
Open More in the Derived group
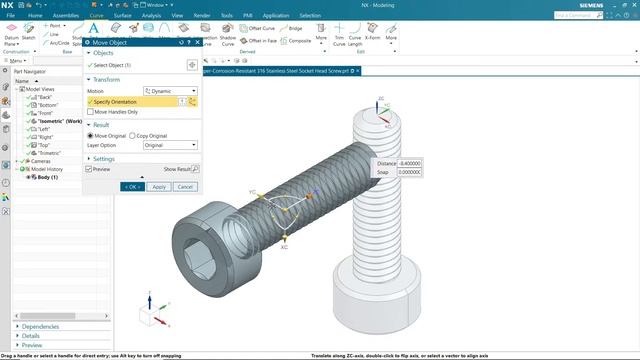pos(321,33)
